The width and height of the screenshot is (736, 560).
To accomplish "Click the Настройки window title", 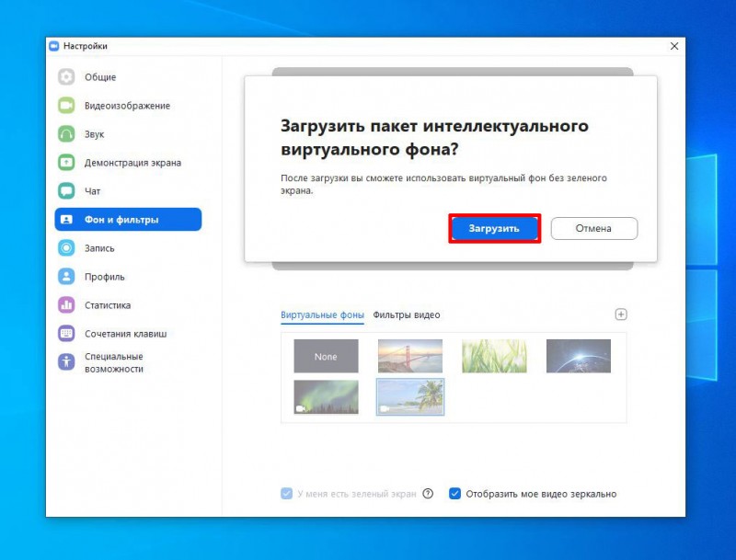I will point(86,46).
